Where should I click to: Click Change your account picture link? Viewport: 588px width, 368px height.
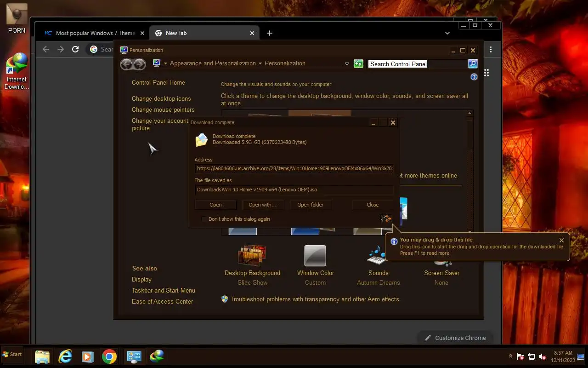(160, 125)
